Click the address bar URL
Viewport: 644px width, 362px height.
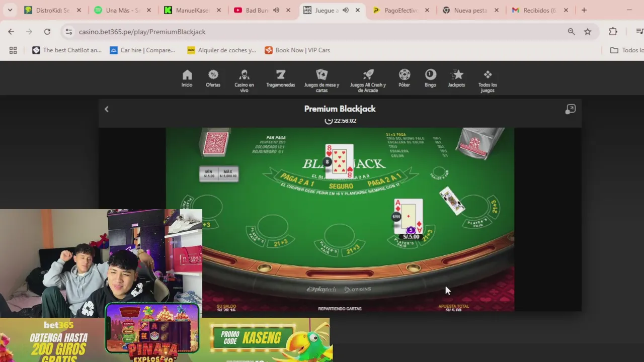point(142,32)
